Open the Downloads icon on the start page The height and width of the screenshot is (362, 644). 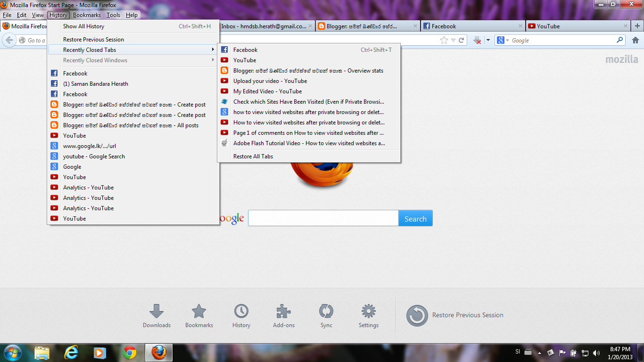[x=157, y=312]
